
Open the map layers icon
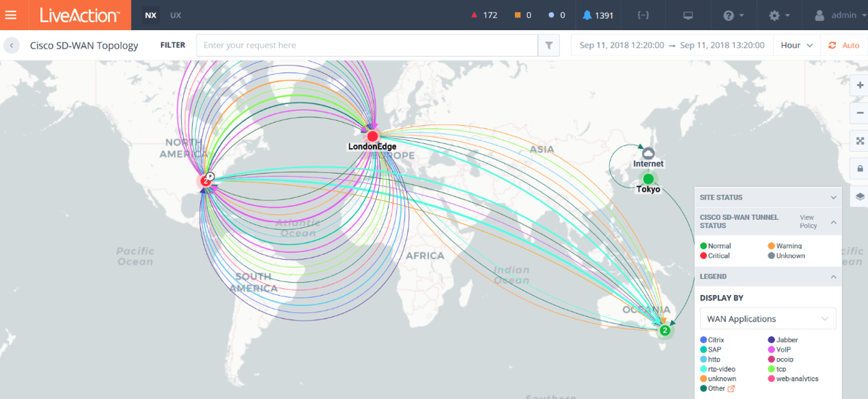(x=860, y=197)
